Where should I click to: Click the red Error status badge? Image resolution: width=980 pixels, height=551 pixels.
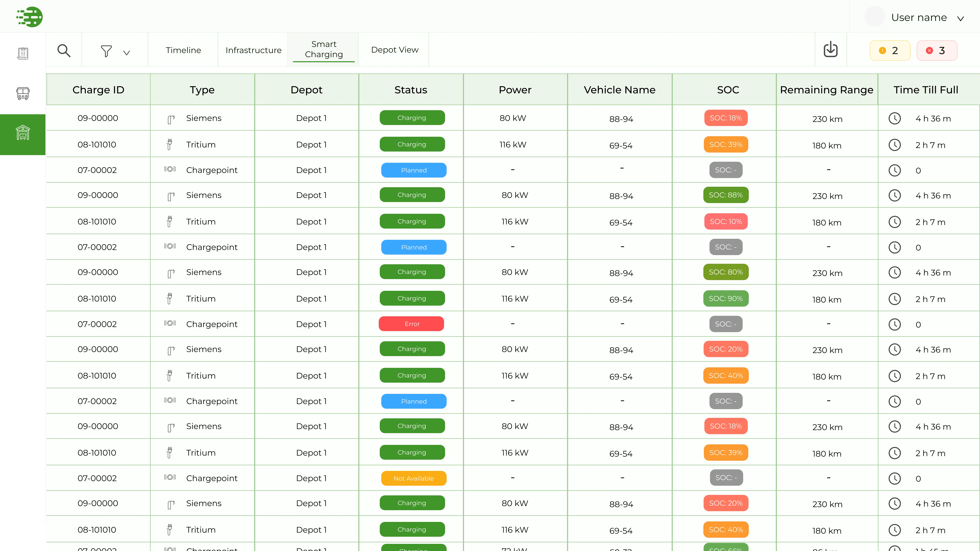tap(412, 324)
